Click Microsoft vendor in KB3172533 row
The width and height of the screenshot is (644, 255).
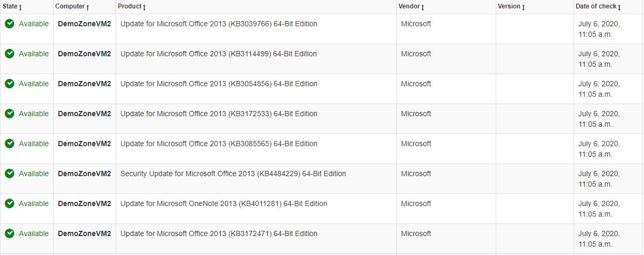(416, 114)
